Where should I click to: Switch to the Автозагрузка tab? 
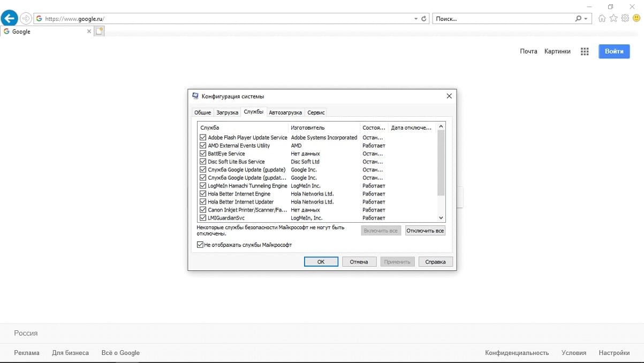pos(285,112)
